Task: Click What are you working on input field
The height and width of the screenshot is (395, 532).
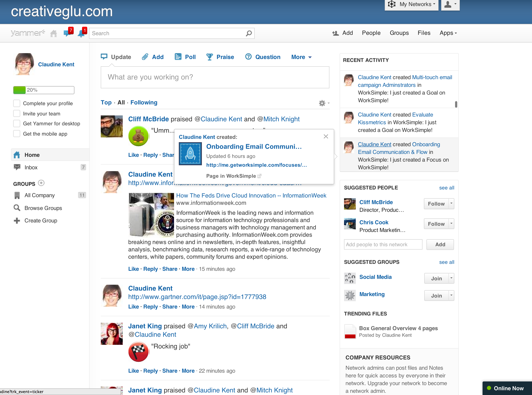Action: [x=216, y=77]
